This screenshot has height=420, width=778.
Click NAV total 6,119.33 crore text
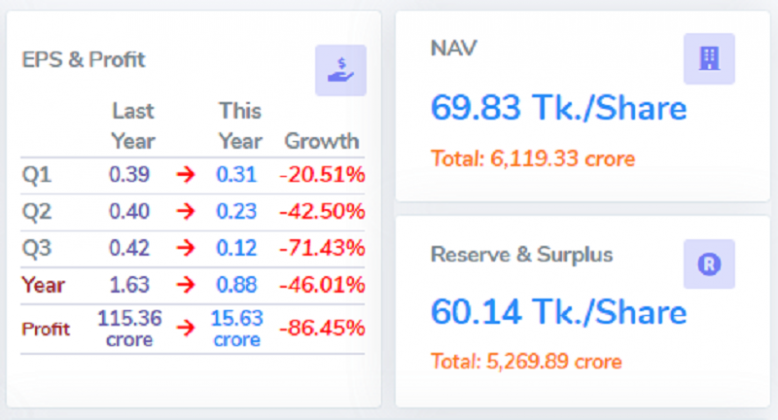click(x=532, y=158)
